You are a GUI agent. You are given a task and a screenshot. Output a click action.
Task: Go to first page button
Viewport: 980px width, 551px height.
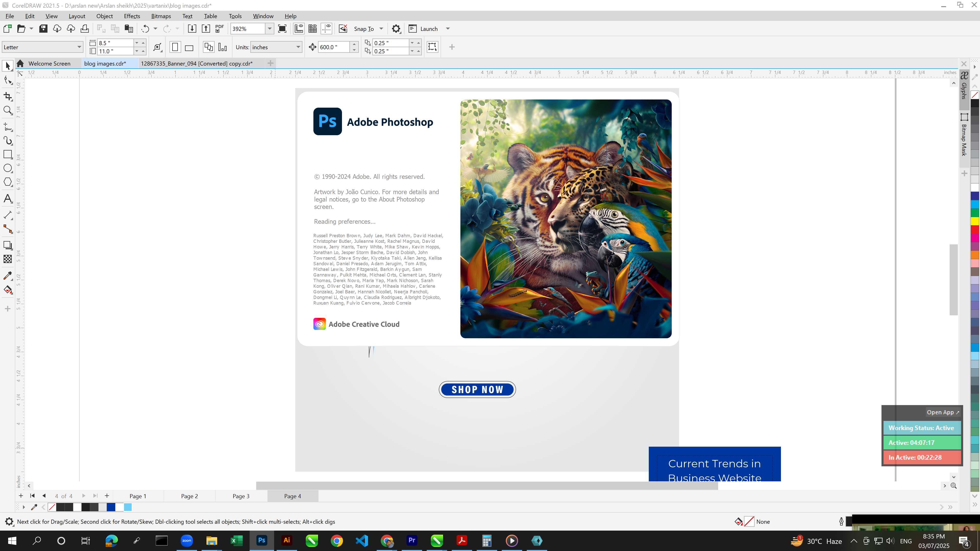[x=32, y=495]
